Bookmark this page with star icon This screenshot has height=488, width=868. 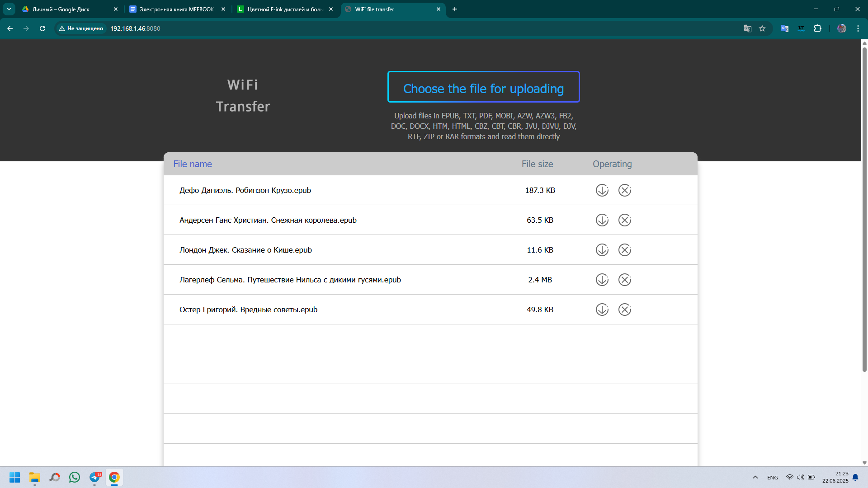[x=762, y=28]
